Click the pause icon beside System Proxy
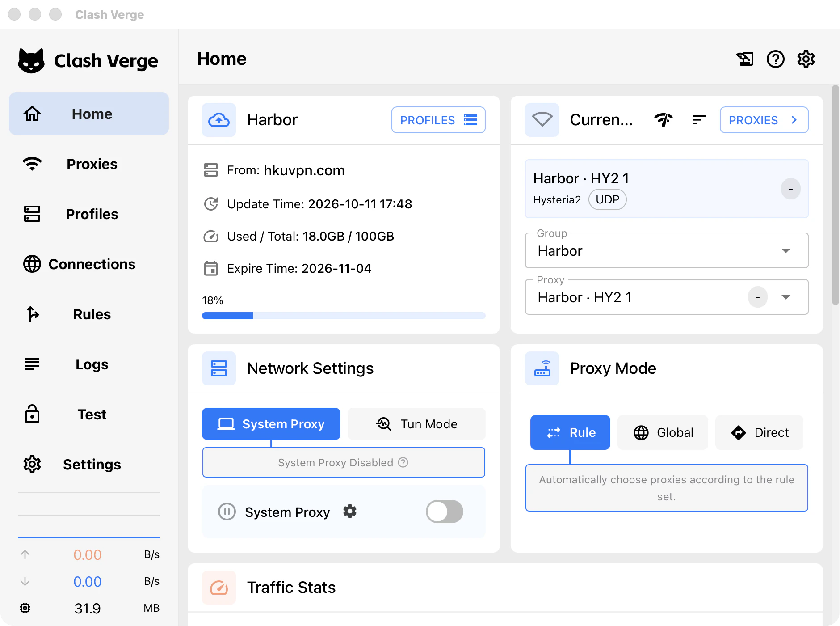The image size is (840, 626). point(227,512)
